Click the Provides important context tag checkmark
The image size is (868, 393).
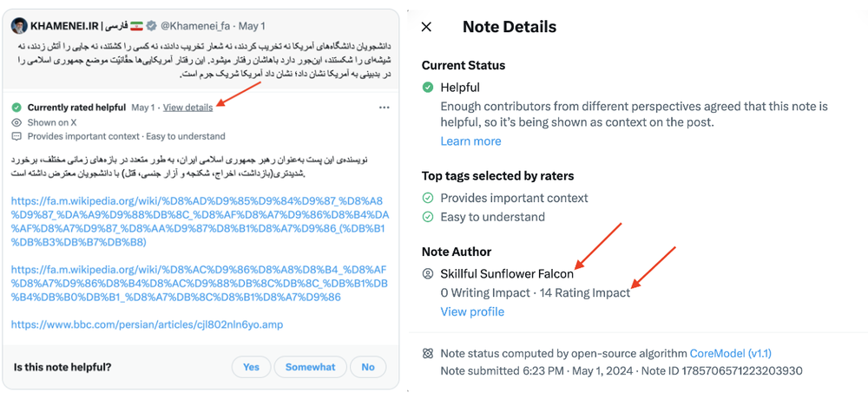tap(427, 198)
